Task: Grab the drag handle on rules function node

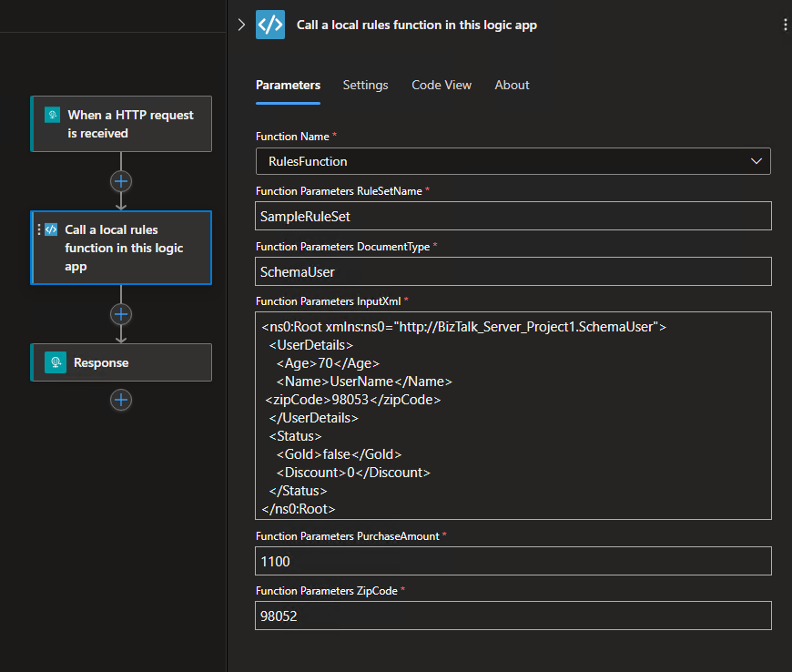Action: click(38, 230)
